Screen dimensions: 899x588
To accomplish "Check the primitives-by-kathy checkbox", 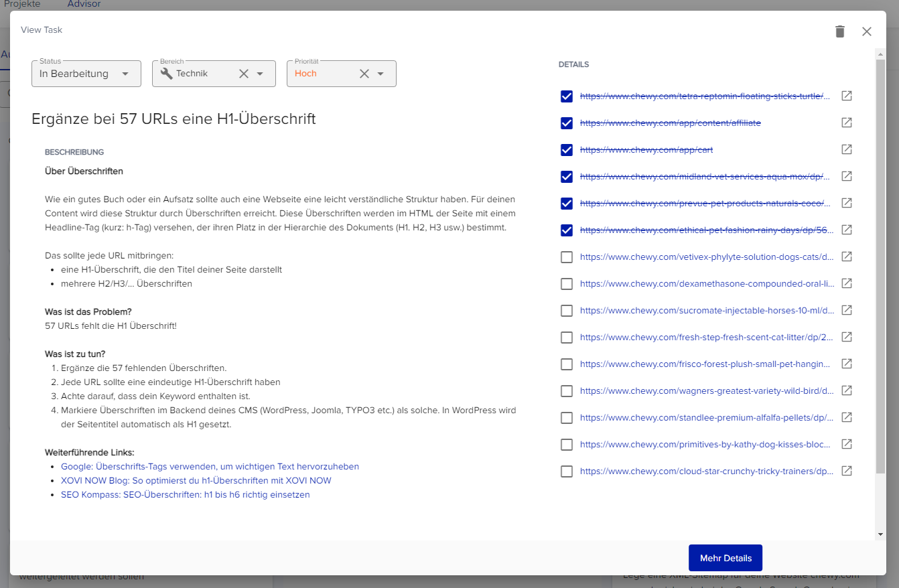I will 567,445.
